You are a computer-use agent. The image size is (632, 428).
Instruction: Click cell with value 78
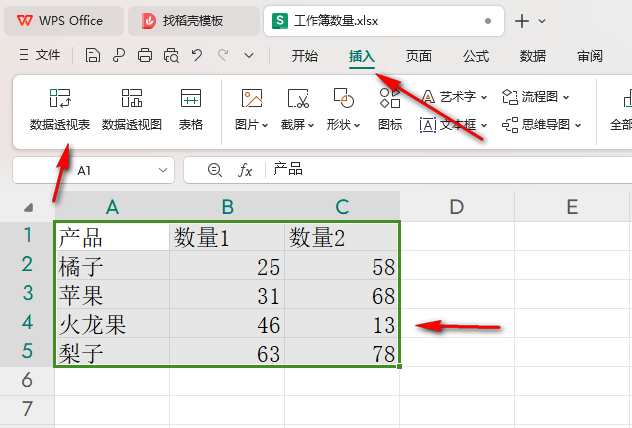[342, 352]
